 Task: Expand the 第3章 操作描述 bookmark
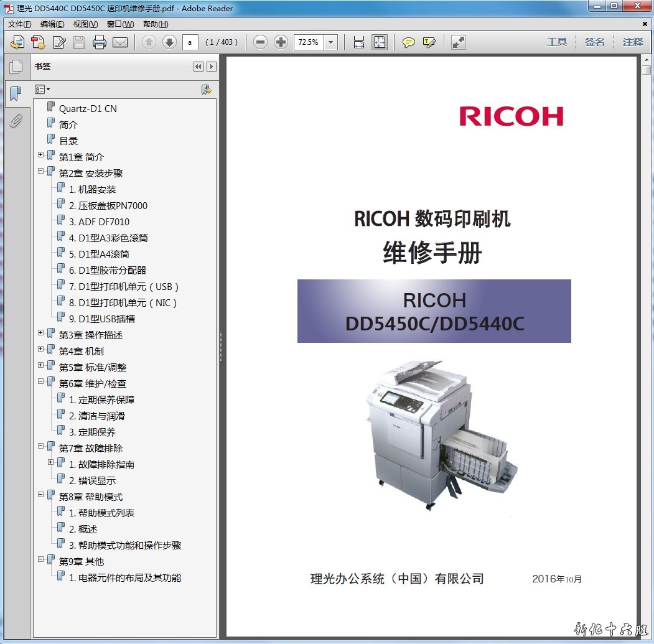coord(41,334)
